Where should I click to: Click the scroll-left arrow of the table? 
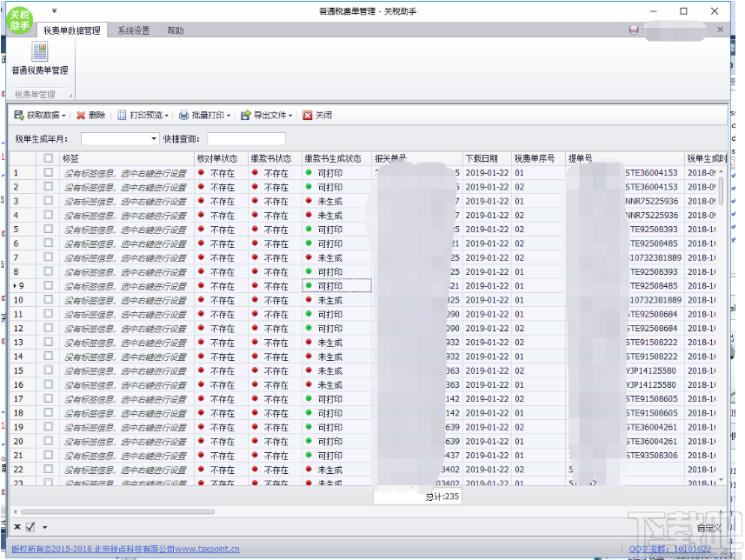pos(15,512)
